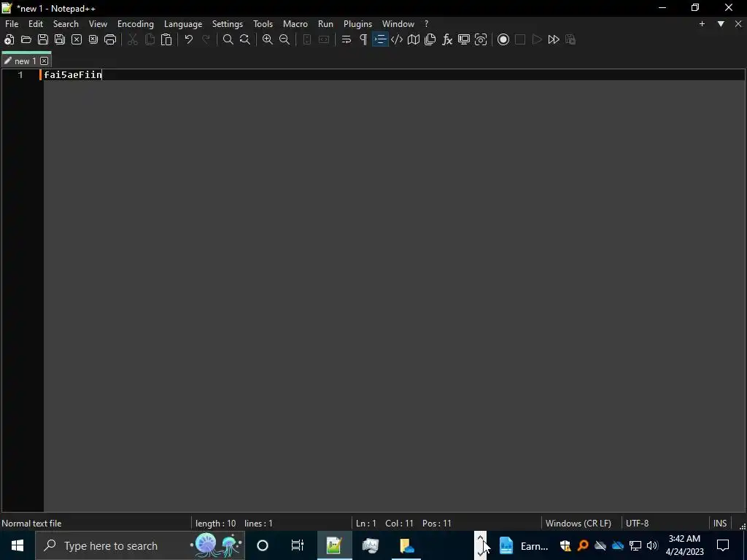Open the Earn... taskbar widget
747x560 pixels.
(525, 545)
